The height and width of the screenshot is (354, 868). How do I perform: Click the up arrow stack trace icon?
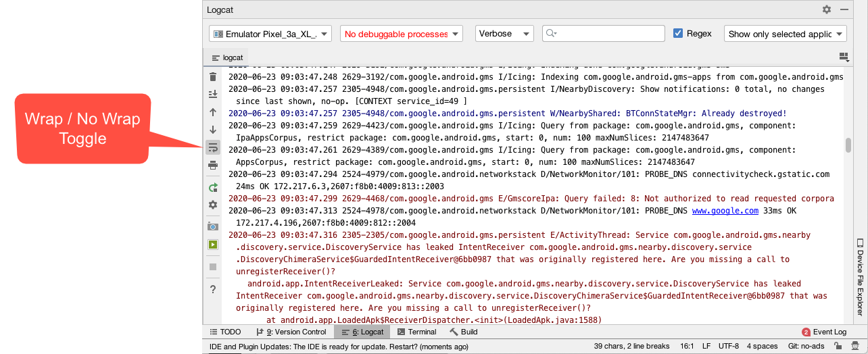coord(213,112)
